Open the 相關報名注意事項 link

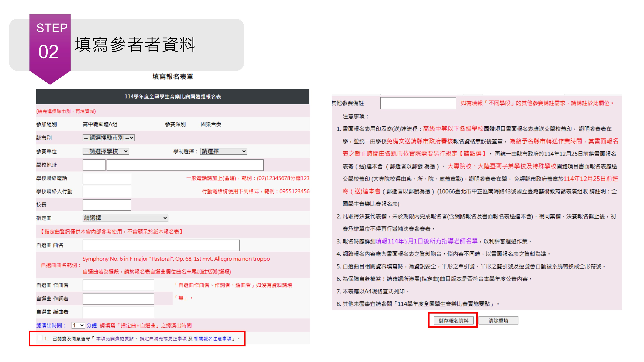click(213, 339)
